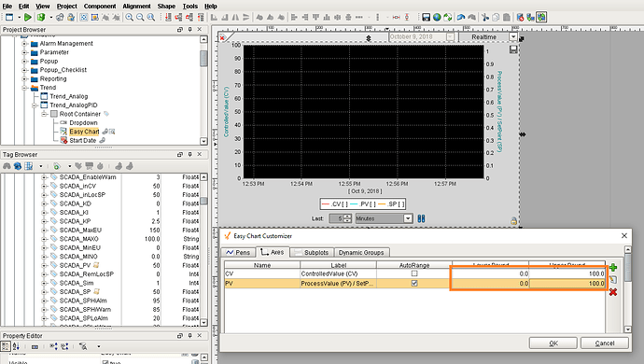
Task: Click the Cancel button
Action: pyautogui.click(x=605, y=343)
